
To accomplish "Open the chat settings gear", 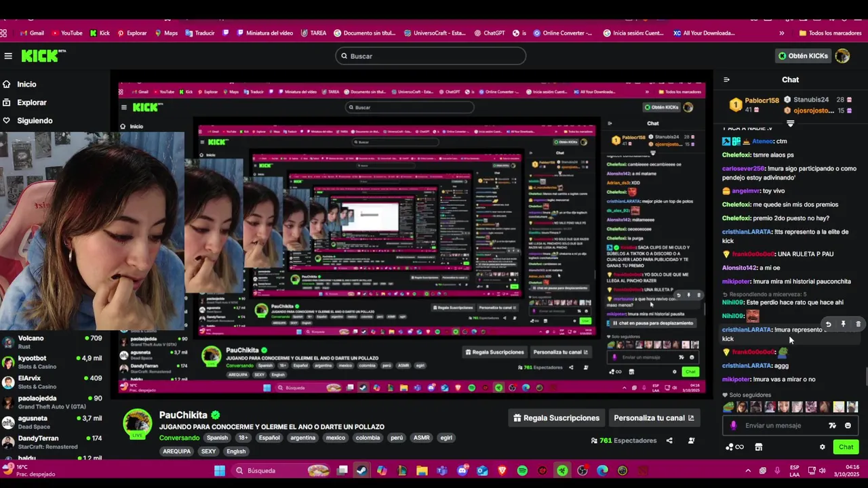I will (823, 447).
